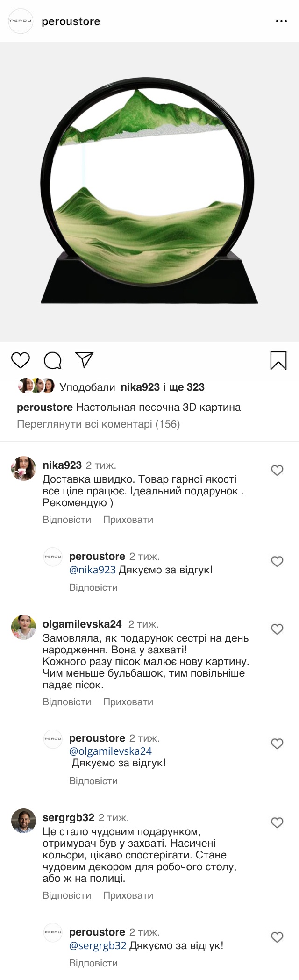This screenshot has width=299, height=980.
Task: Share post via paper plane icon
Action: tap(85, 360)
